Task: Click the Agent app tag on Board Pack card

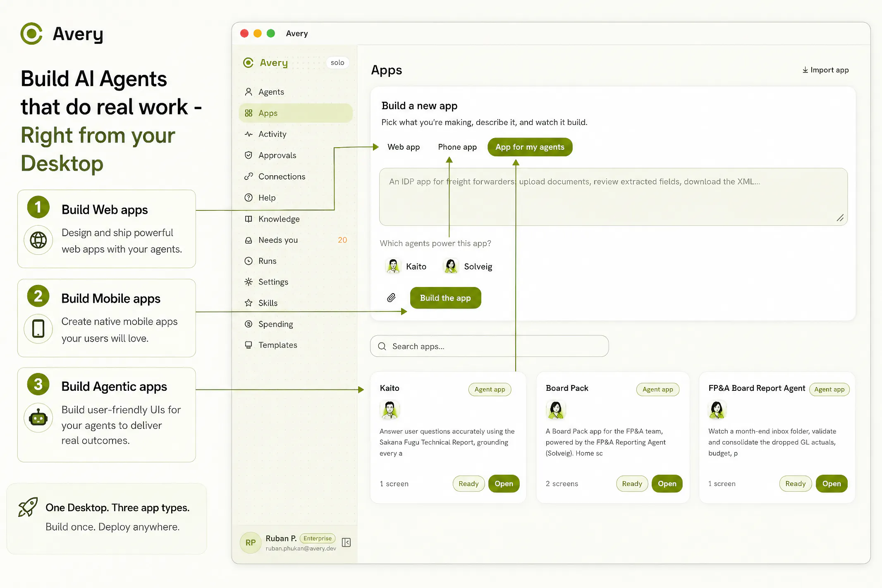Action: point(657,389)
